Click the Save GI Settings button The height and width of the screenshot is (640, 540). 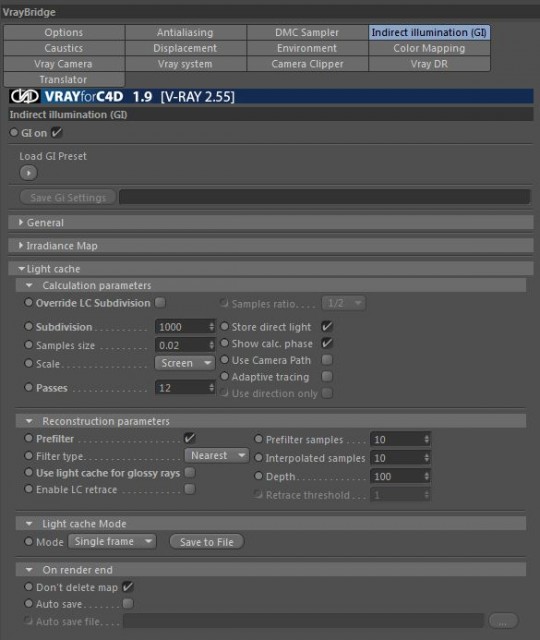68,198
